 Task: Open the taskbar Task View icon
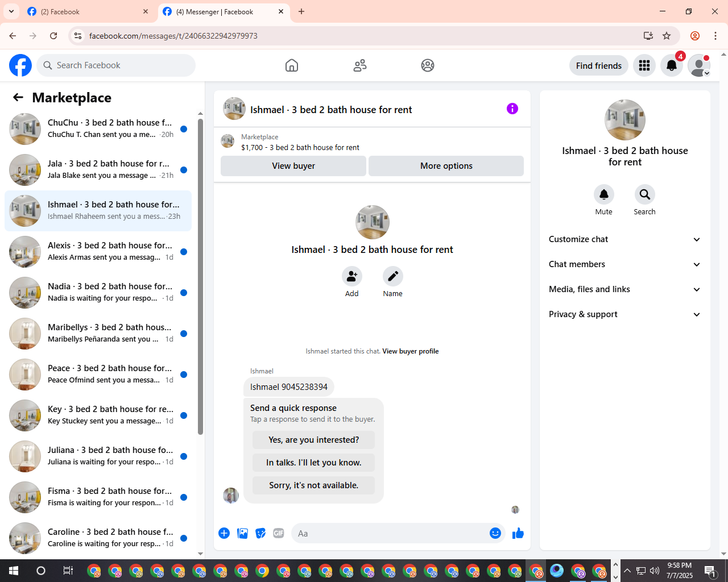68,571
